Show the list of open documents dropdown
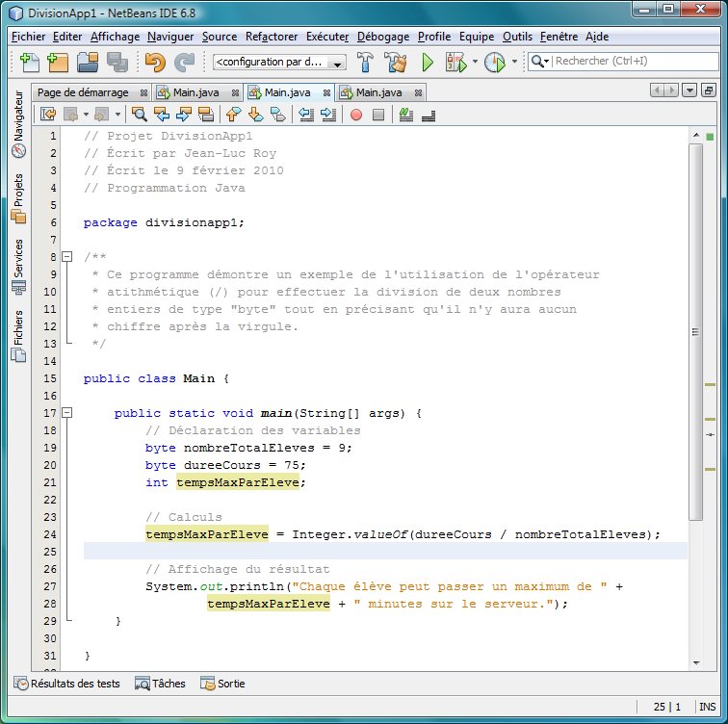This screenshot has height=724, width=728. pos(689,90)
